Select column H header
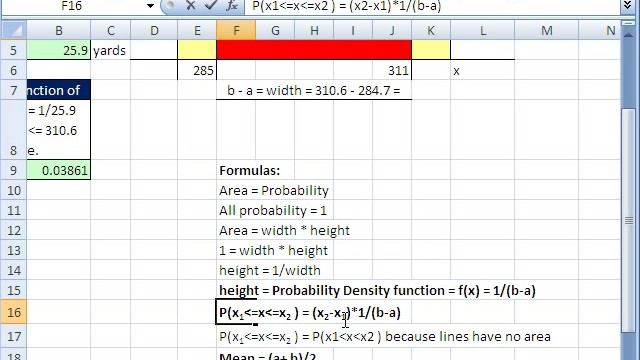Image resolution: width=640 pixels, height=360 pixels. pos(314,31)
